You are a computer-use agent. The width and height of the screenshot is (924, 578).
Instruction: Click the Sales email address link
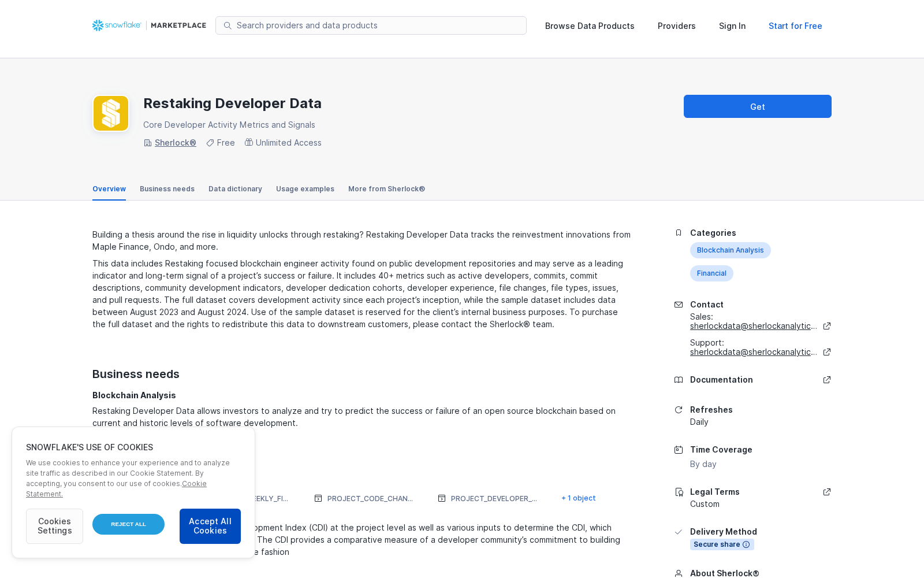coord(754,326)
